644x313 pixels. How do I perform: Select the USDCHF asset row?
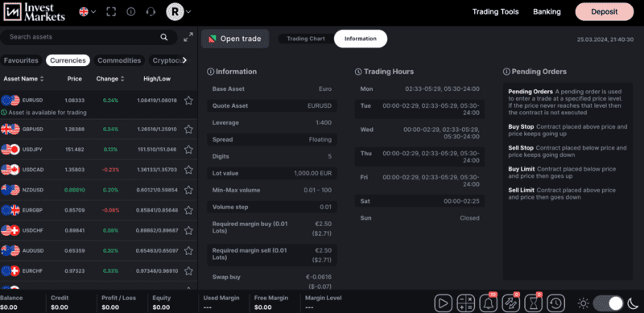coord(98,230)
